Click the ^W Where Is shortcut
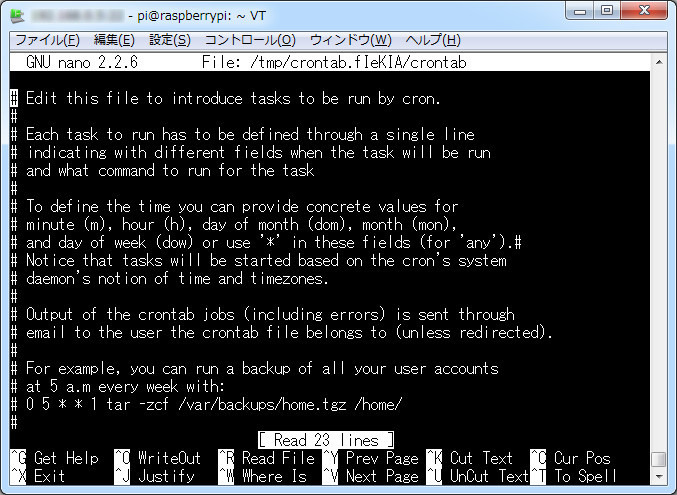 point(263,476)
